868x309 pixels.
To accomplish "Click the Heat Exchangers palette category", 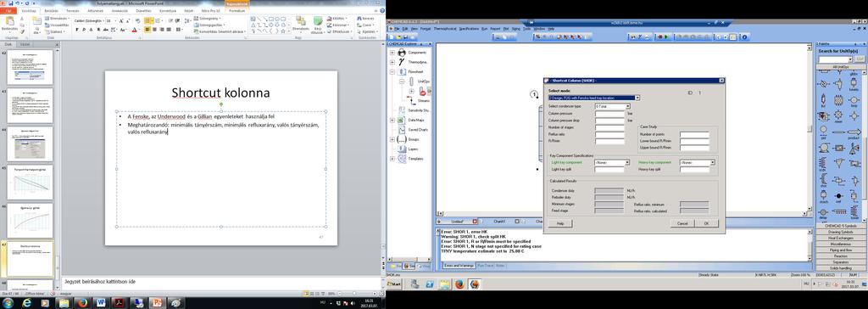I will (840, 238).
